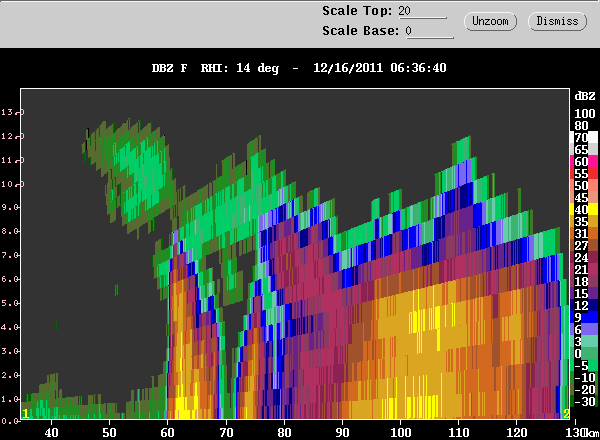
Task: Click the 130km range axis label
Action: click(x=582, y=433)
